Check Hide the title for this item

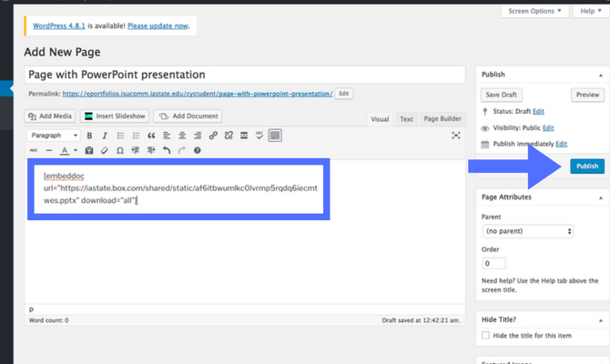click(x=485, y=335)
